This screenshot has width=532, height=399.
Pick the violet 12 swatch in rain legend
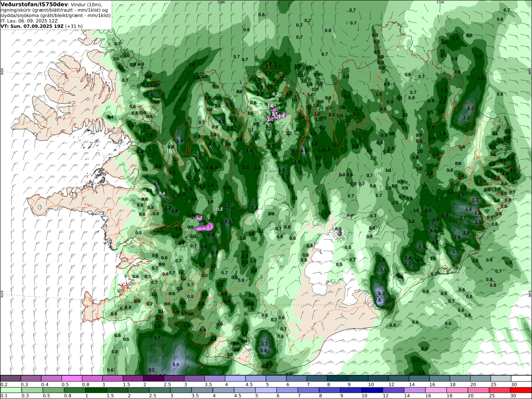pyautogui.click(x=393, y=390)
